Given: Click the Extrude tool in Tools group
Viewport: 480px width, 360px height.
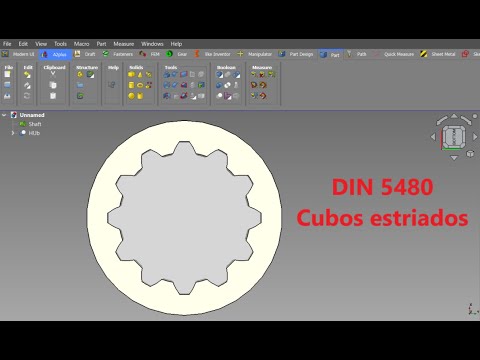Looking at the screenshot, I should click(x=167, y=75).
